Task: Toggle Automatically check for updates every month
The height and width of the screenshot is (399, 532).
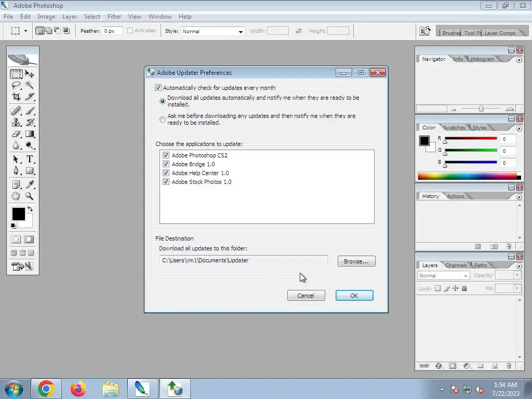Action: click(x=158, y=88)
